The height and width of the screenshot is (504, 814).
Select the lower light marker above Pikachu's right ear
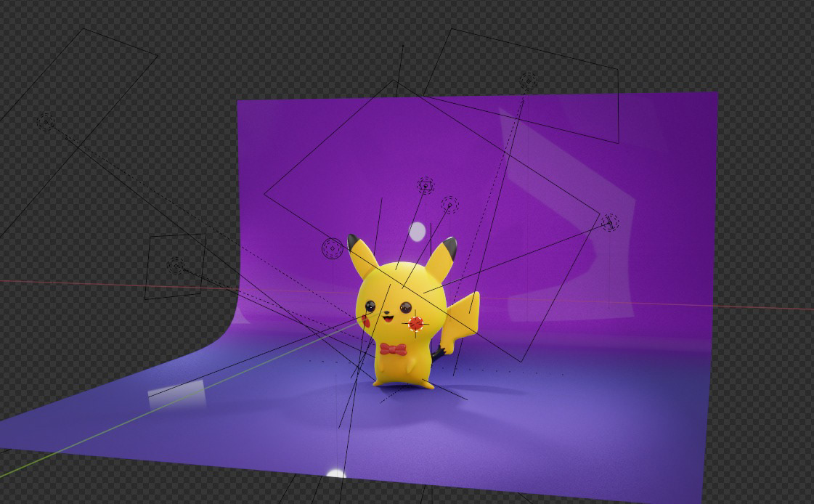(x=449, y=205)
